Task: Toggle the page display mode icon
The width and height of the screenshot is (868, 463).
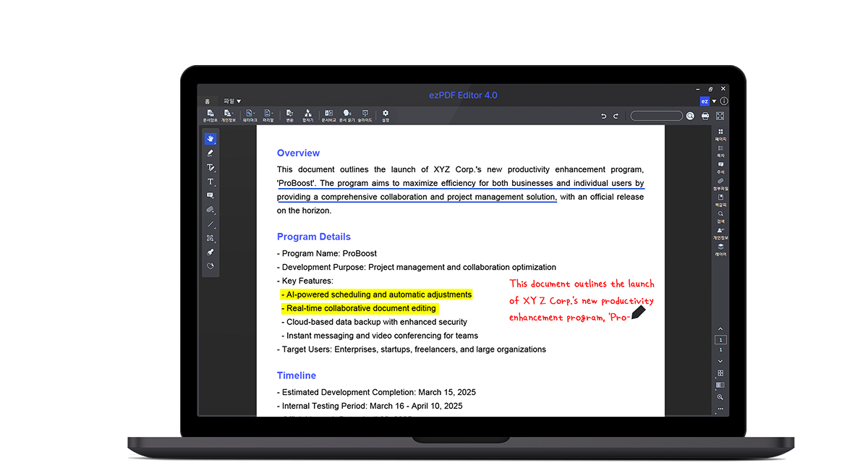Action: click(720, 385)
